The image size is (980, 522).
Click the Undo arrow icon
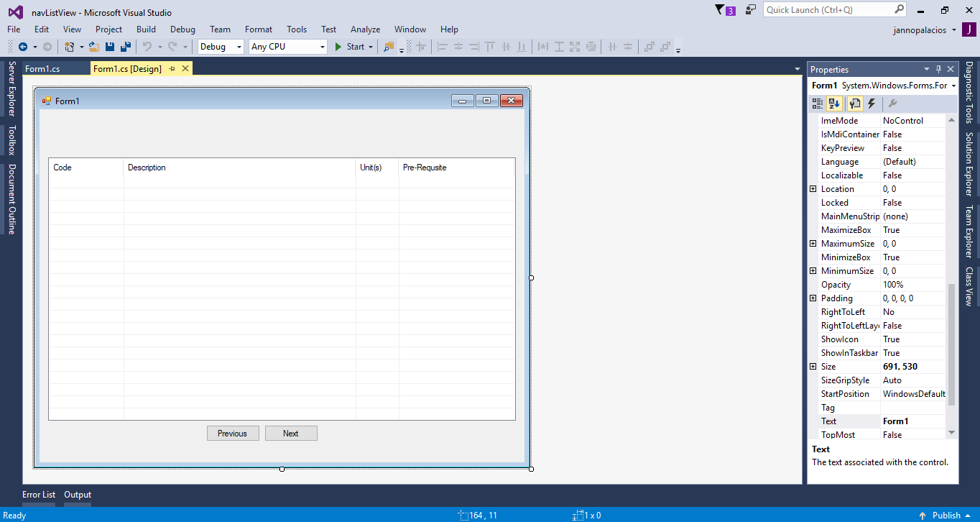pos(147,47)
